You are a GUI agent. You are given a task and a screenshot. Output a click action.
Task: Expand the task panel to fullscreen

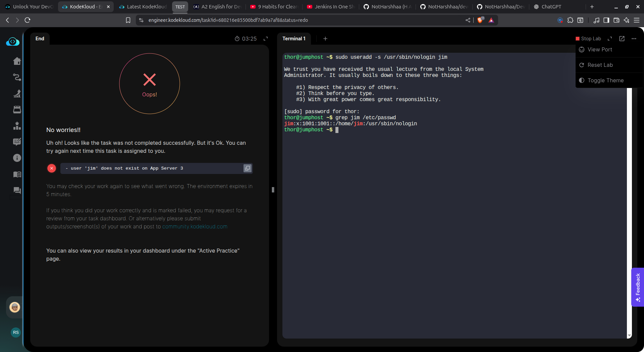tap(266, 39)
